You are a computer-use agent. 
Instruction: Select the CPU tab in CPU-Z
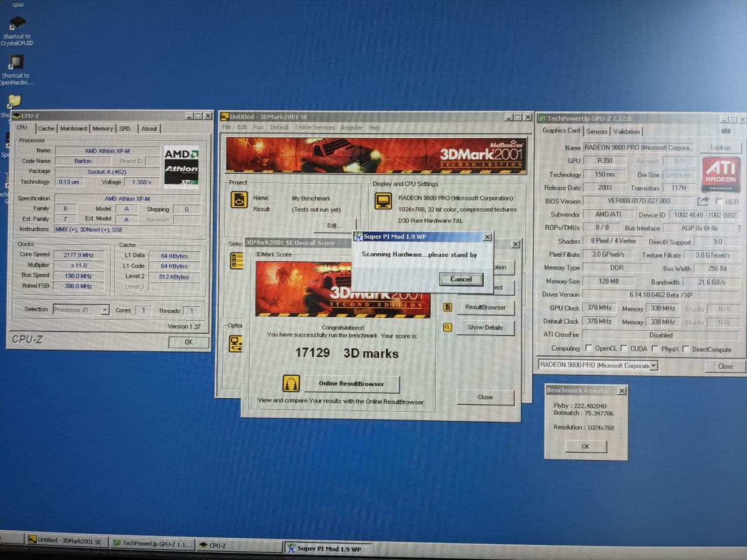pos(22,128)
